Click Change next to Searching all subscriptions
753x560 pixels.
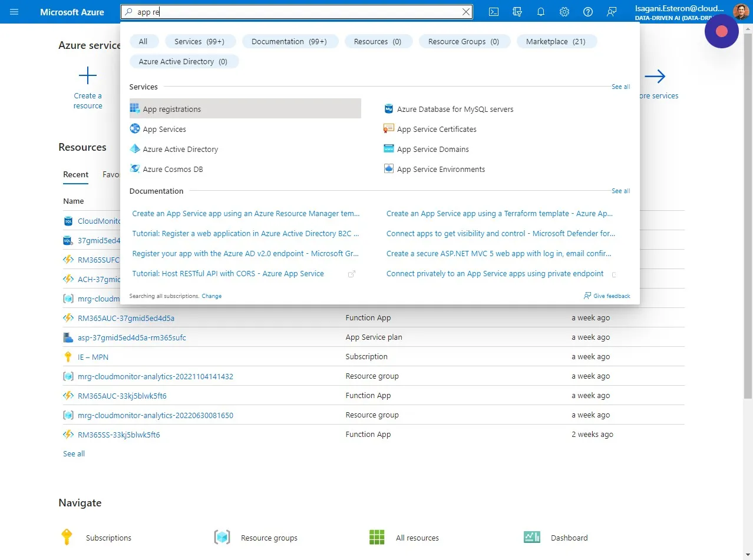(212, 296)
